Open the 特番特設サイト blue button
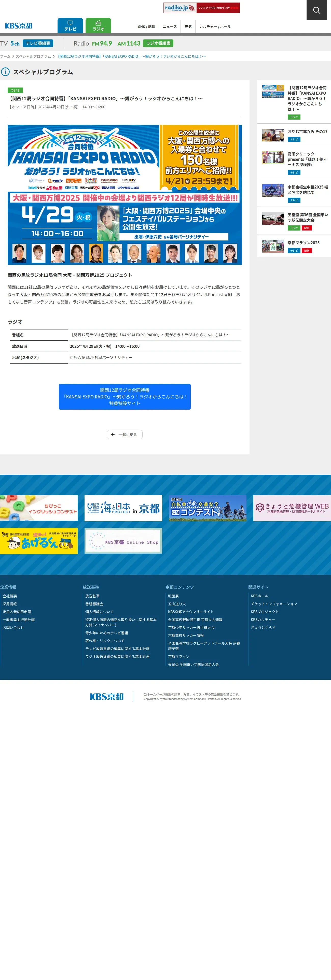The image size is (331, 980). coord(125,397)
